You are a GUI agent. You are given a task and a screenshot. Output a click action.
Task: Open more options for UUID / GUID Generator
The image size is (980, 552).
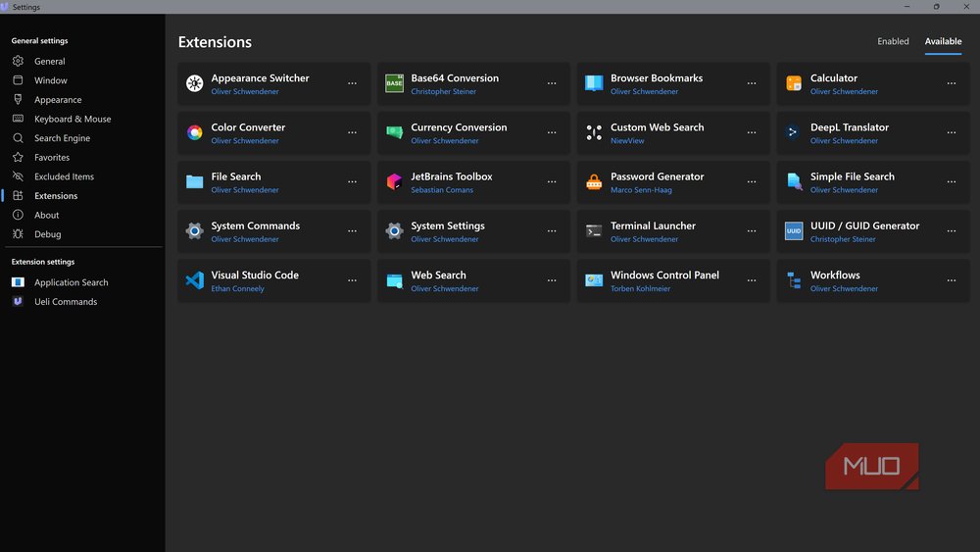point(952,231)
